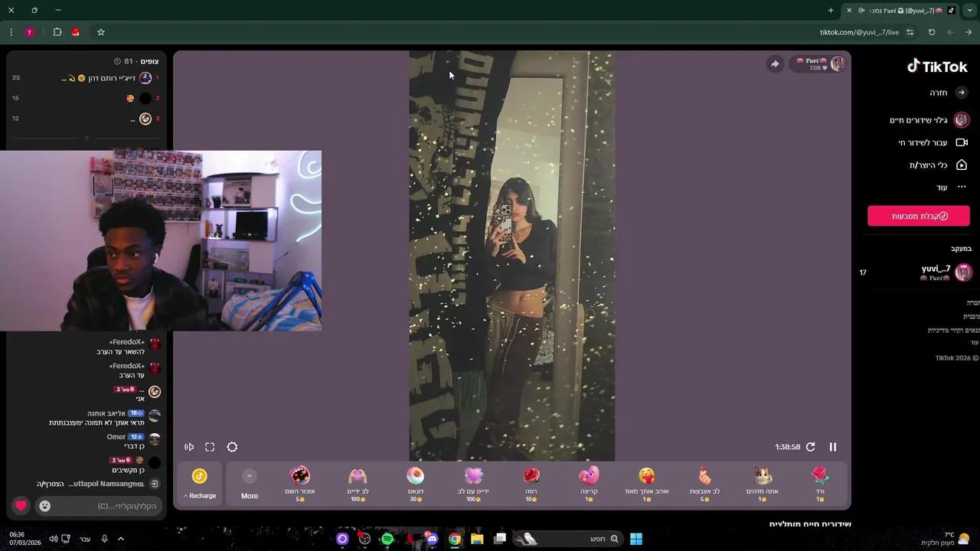Refresh the live stream player
This screenshot has height=551, width=980.
[x=810, y=447]
